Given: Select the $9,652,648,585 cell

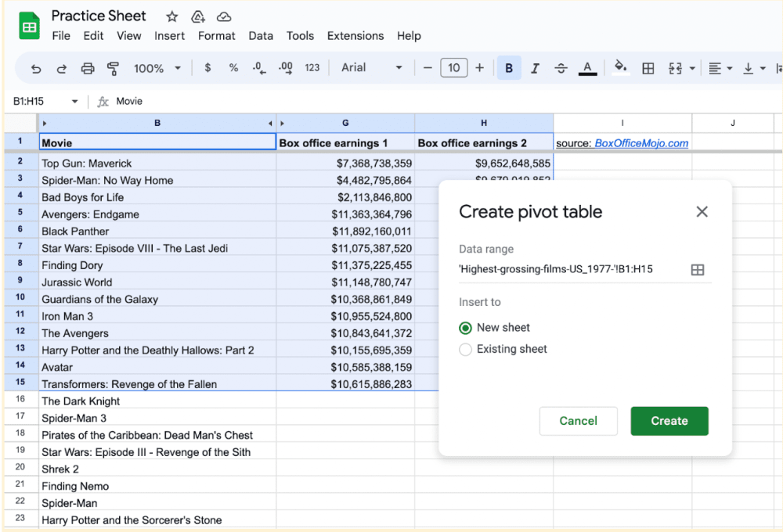Looking at the screenshot, I should tap(484, 164).
